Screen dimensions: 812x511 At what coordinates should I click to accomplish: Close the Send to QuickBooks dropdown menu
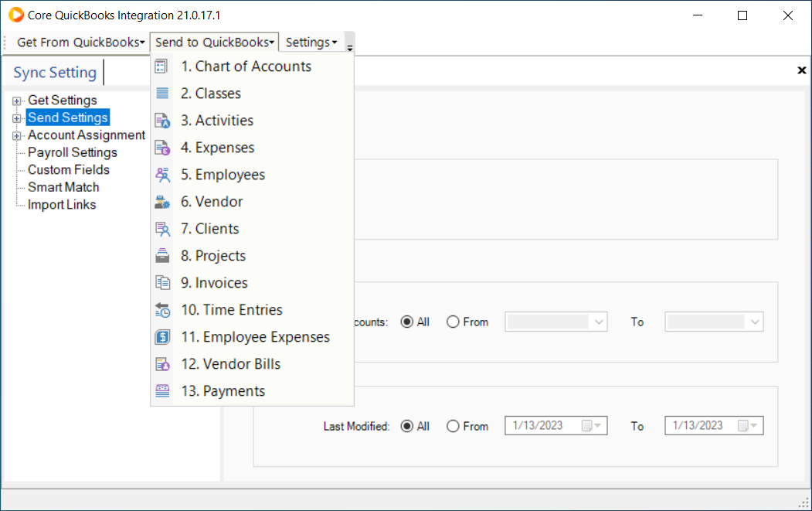(214, 42)
